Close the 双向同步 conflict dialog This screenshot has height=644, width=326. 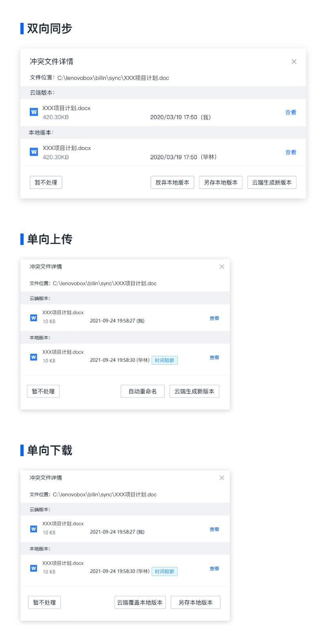[294, 62]
